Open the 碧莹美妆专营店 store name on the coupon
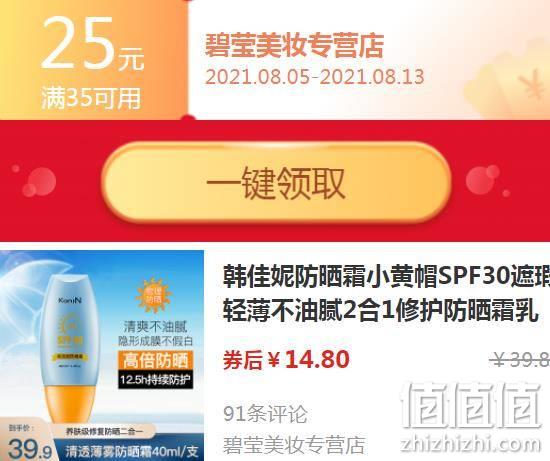The width and height of the screenshot is (550, 461). [x=294, y=46]
